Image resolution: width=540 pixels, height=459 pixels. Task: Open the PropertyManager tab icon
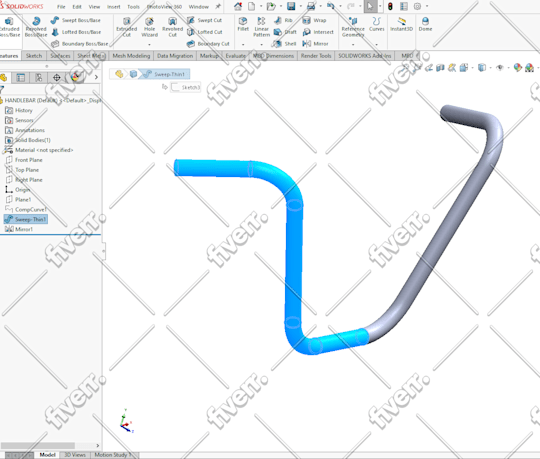(21, 77)
